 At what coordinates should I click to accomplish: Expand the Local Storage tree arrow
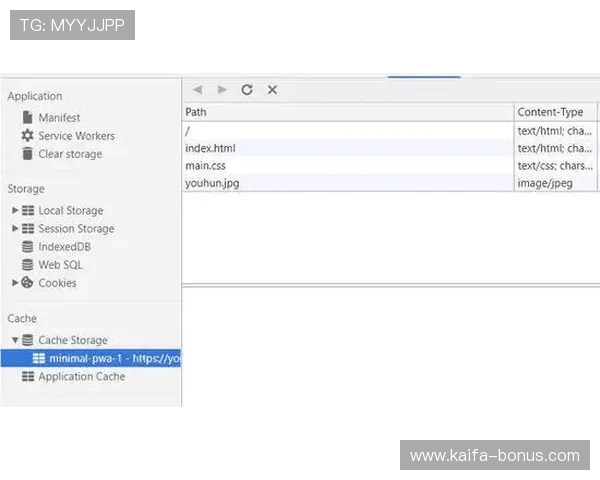click(x=15, y=211)
